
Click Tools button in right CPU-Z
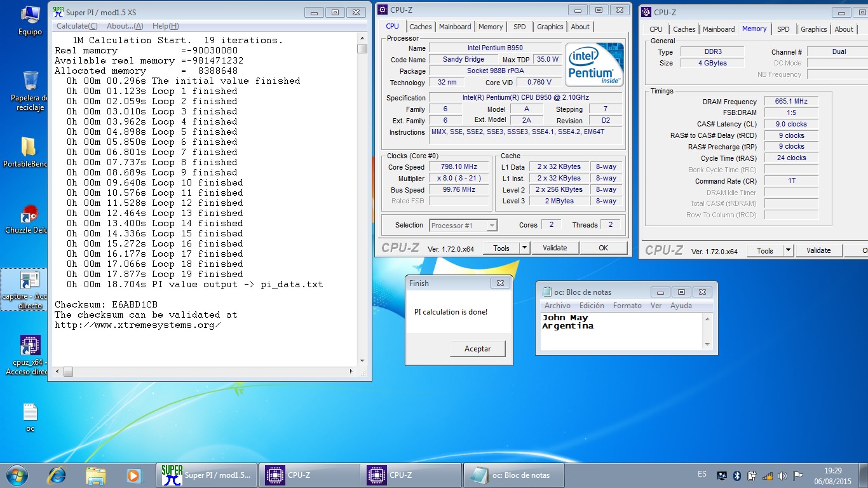[x=765, y=250]
